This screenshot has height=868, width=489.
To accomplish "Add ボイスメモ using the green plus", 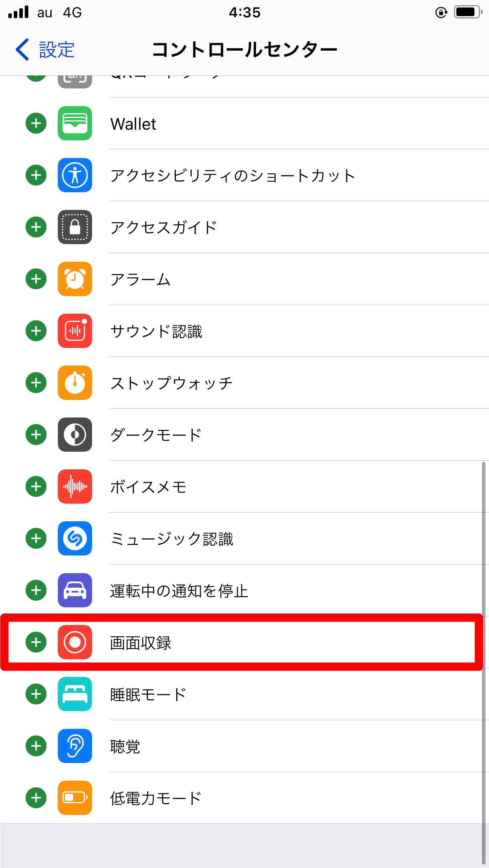I will (36, 486).
